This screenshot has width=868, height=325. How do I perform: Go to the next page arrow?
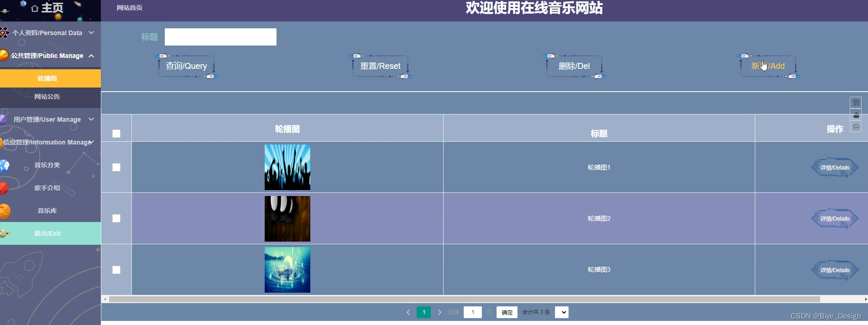(439, 312)
